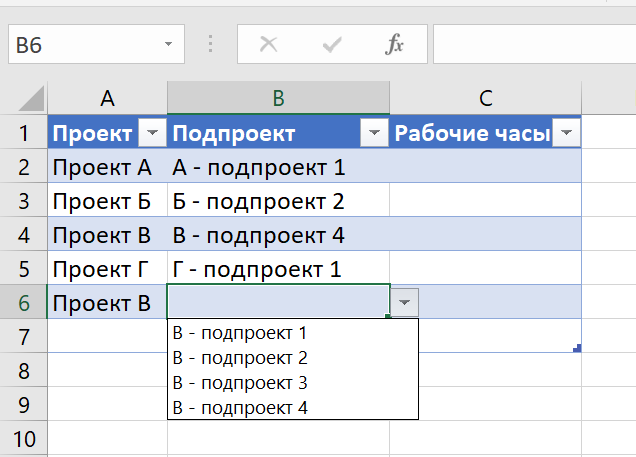Choose 'В - подпроект 2' from the list
Viewport: 636px width, 457px height.
292,358
